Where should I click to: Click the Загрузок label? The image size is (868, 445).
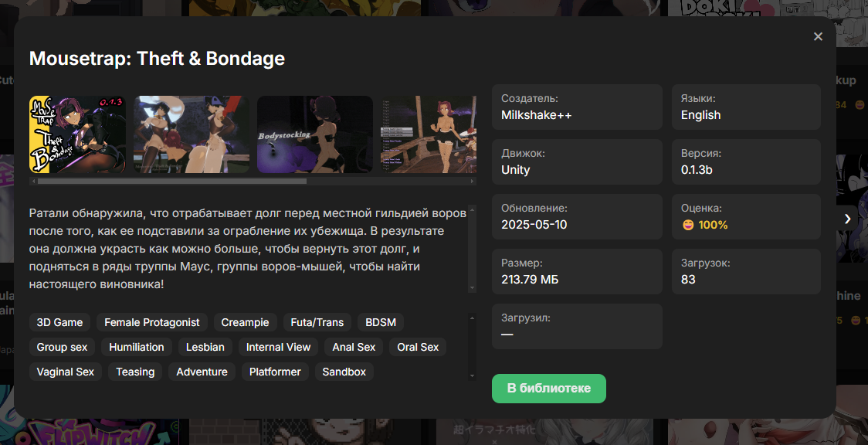(x=705, y=263)
